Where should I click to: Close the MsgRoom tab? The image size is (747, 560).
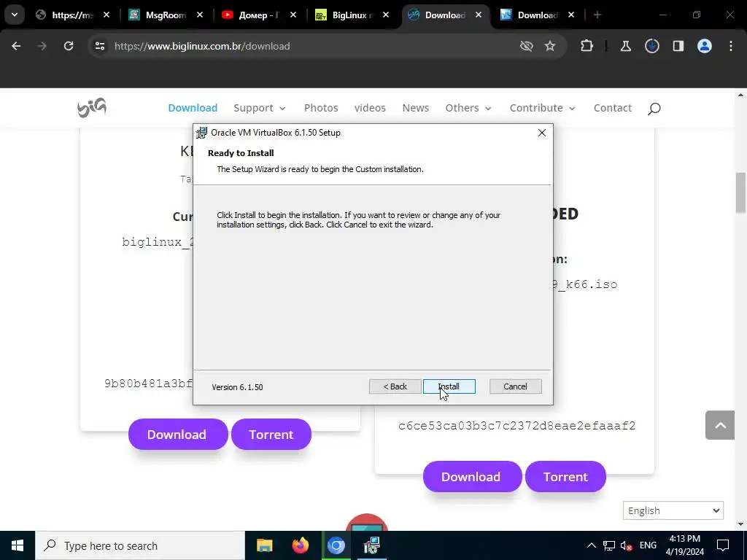200,15
